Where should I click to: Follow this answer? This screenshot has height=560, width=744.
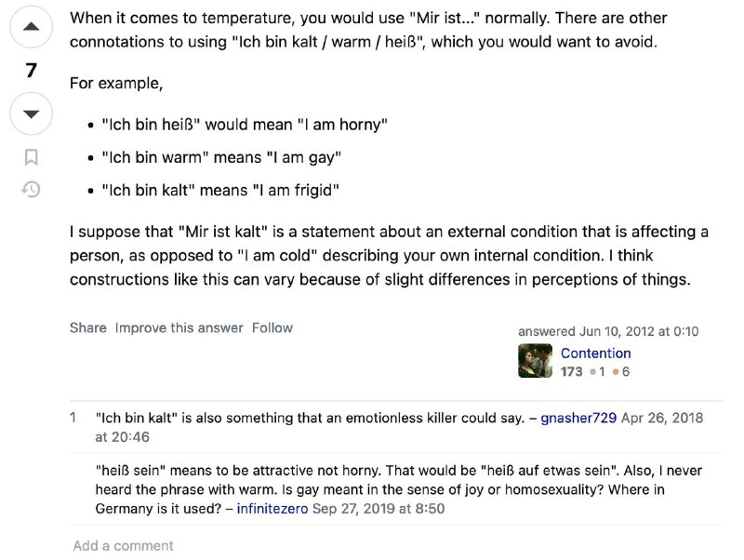click(x=272, y=327)
